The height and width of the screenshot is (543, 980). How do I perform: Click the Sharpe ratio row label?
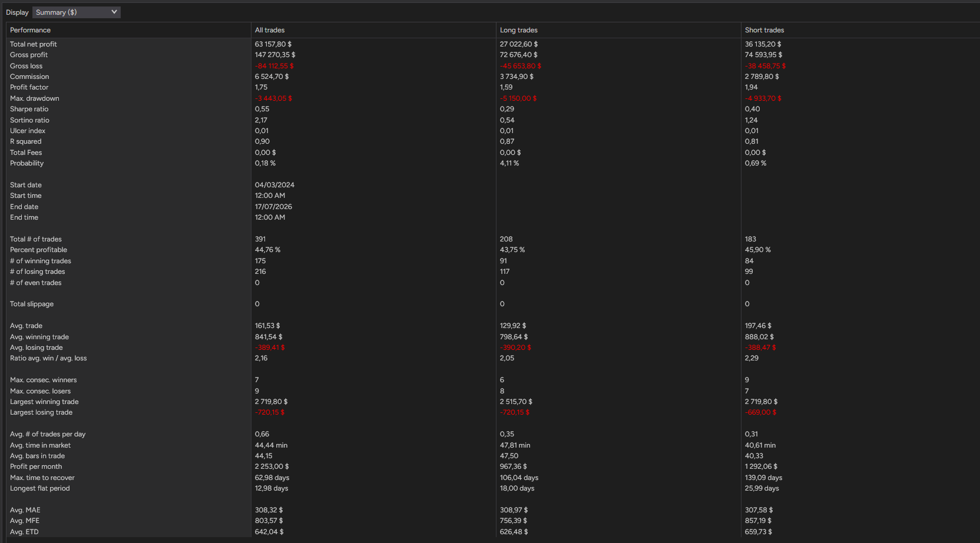(29, 109)
